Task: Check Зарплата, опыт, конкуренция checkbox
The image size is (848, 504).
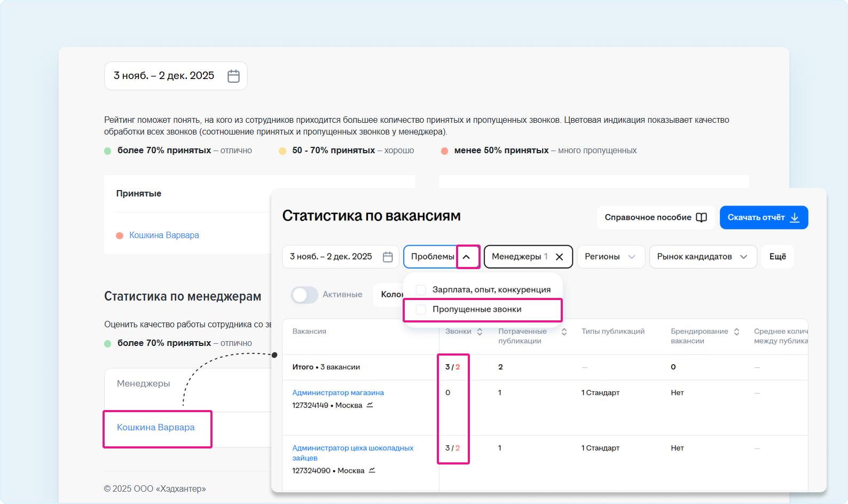Action: tap(421, 290)
